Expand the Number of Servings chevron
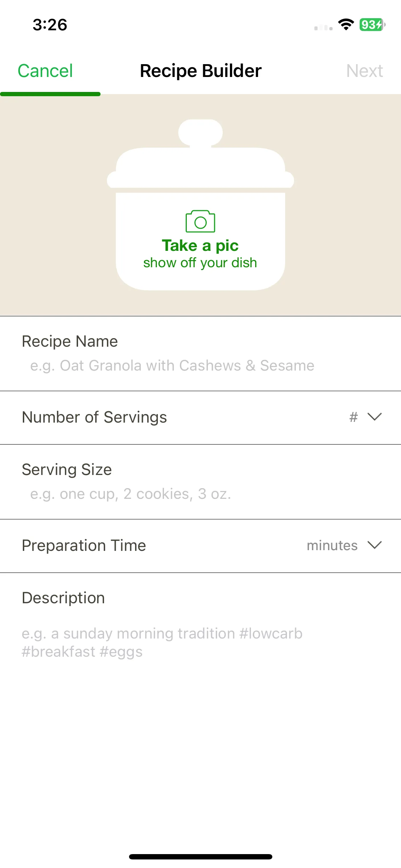Screen dimensions: 401x868 (x=375, y=417)
